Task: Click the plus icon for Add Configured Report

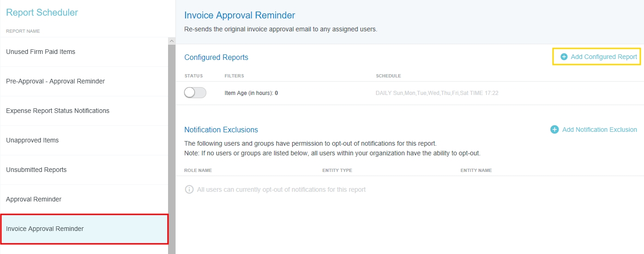Action: [x=564, y=57]
